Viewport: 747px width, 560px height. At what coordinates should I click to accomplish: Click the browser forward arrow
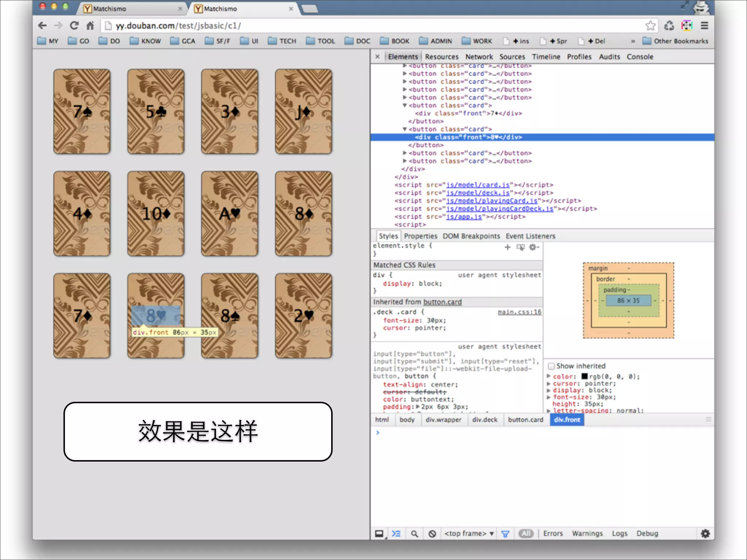(x=58, y=26)
